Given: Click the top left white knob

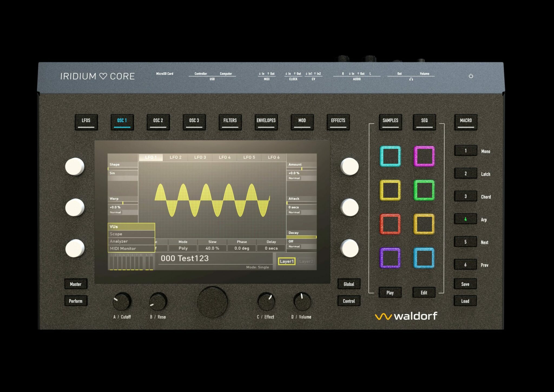Looking at the screenshot, I should (x=75, y=166).
